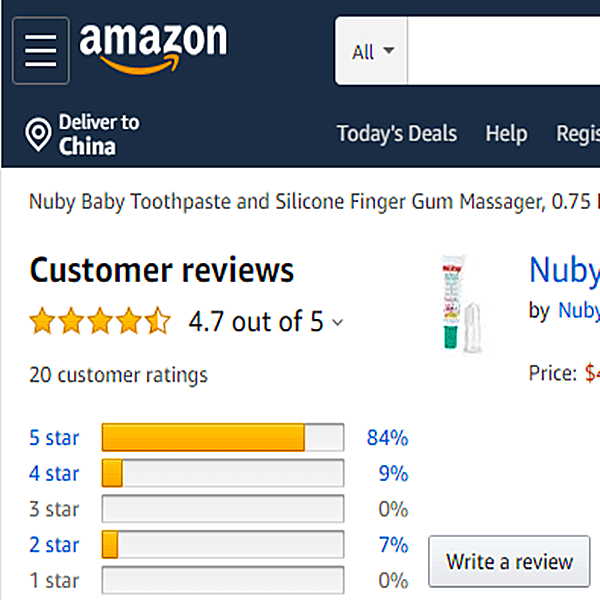Filter reviews by 2 star link
Viewport: 600px width, 600px height.
point(54,545)
